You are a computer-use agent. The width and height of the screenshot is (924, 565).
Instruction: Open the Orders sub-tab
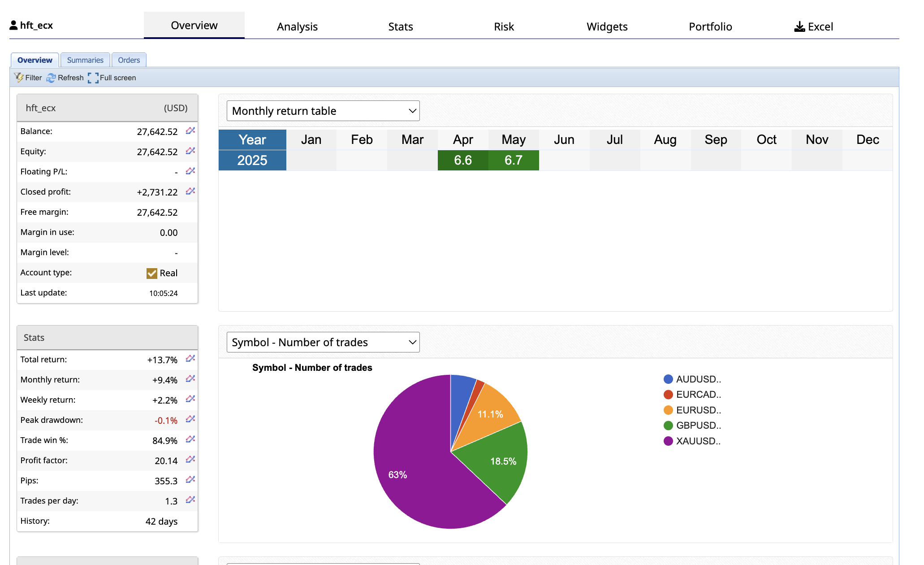point(129,60)
